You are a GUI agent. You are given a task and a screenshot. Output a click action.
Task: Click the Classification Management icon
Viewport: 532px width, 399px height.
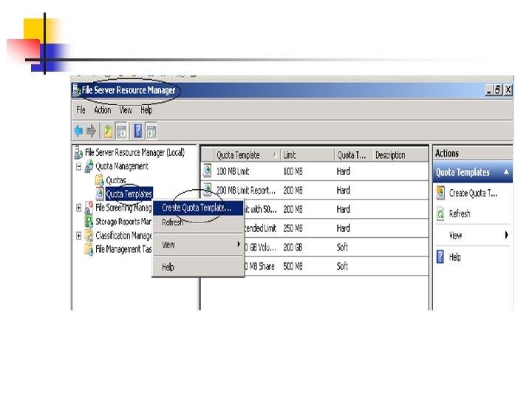click(x=89, y=235)
